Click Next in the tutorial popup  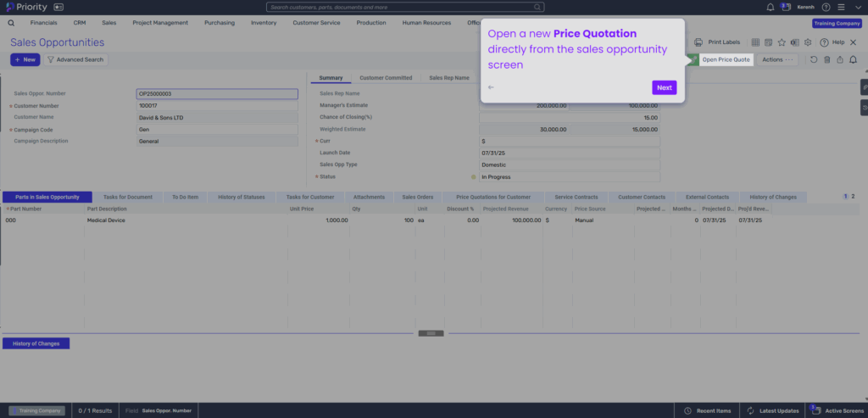(665, 87)
